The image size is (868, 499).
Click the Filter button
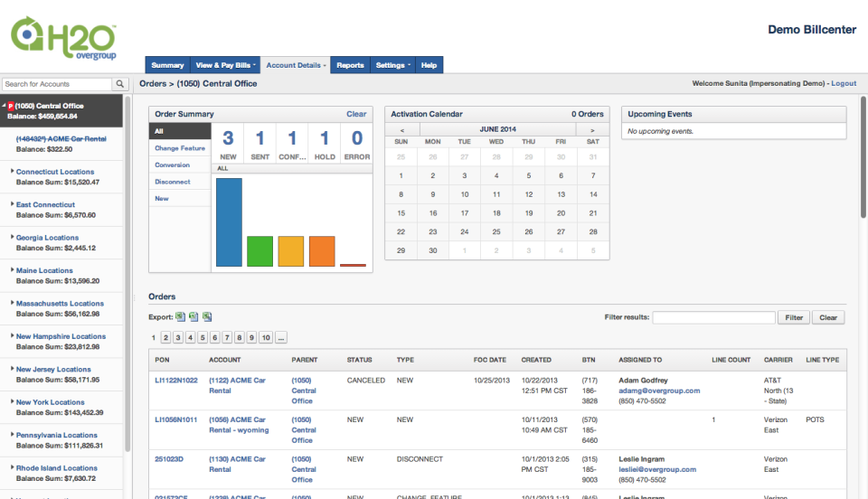(x=794, y=317)
